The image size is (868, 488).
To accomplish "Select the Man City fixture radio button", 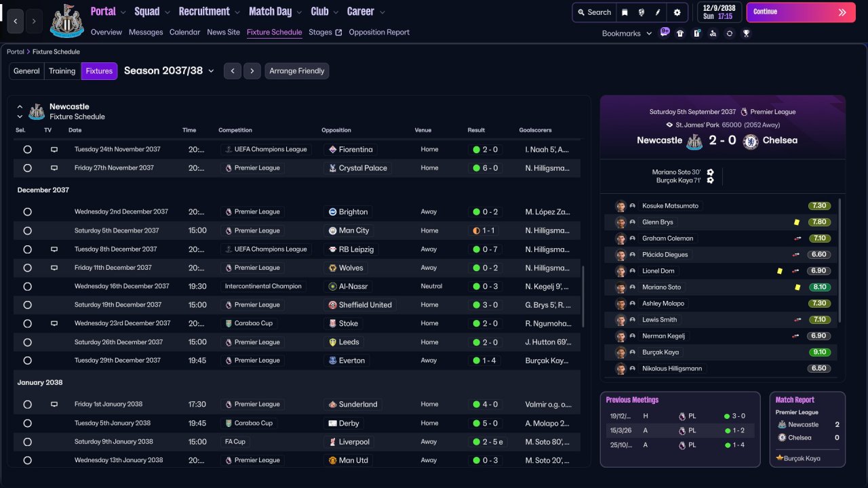I will (x=27, y=230).
